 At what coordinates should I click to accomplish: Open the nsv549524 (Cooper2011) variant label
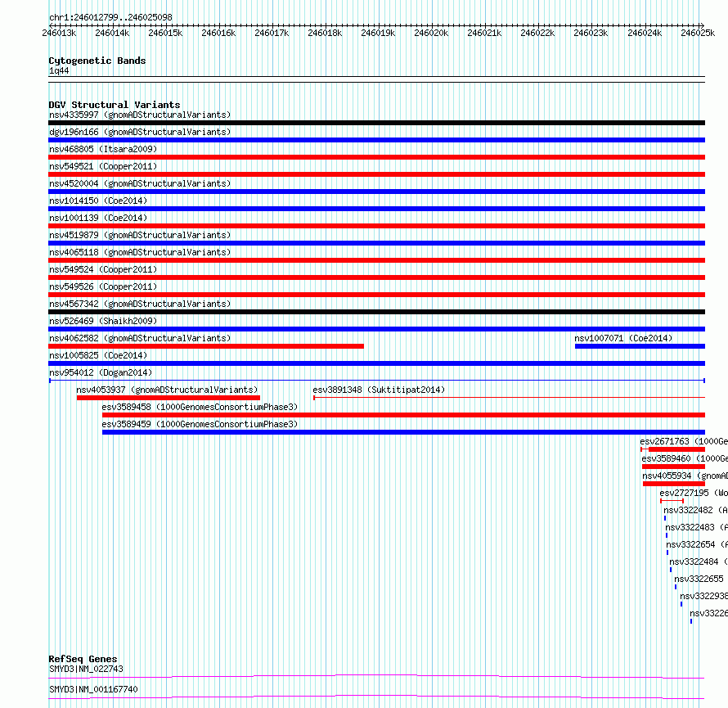[103, 269]
